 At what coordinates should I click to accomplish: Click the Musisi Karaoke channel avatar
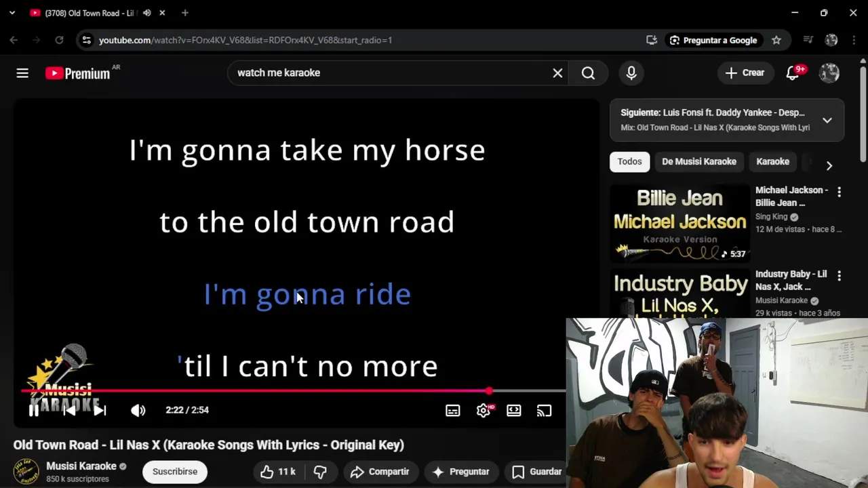coord(27,472)
